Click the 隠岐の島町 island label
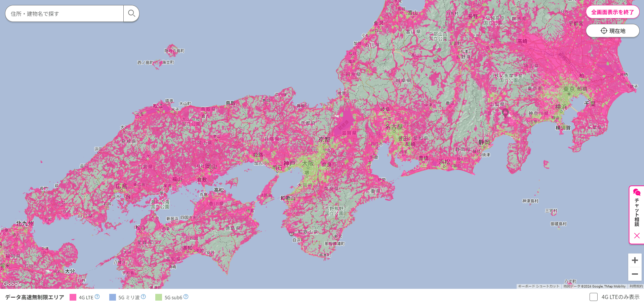644x306 pixels. (x=174, y=51)
